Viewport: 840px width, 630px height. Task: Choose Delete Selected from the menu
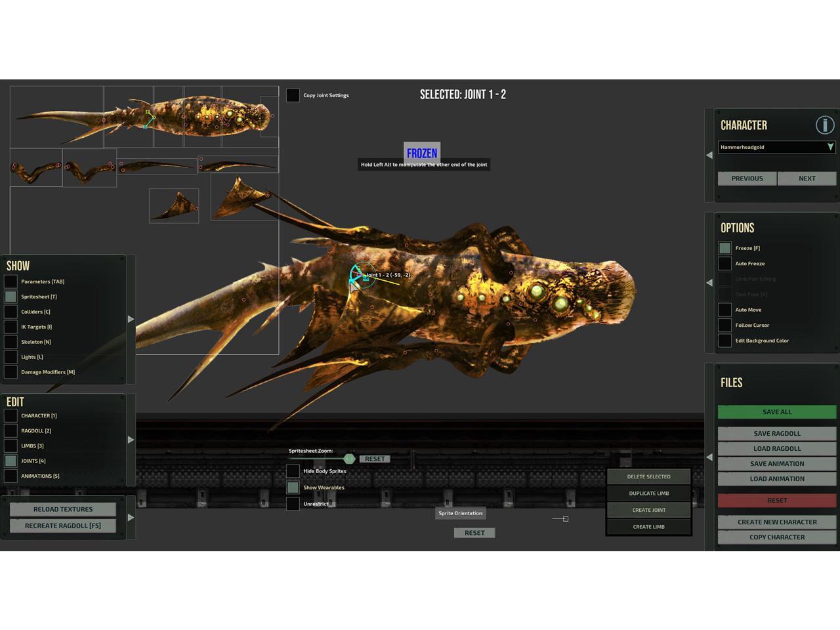tap(648, 476)
